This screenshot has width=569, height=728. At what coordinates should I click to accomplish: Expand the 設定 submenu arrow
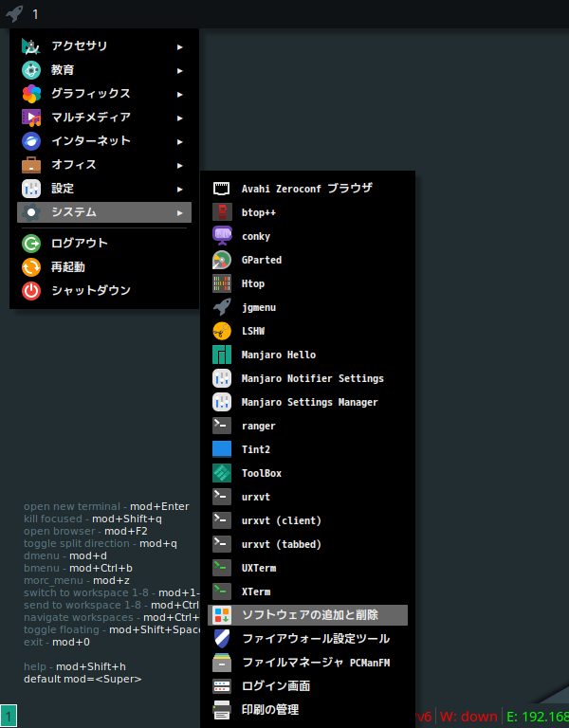click(x=180, y=189)
